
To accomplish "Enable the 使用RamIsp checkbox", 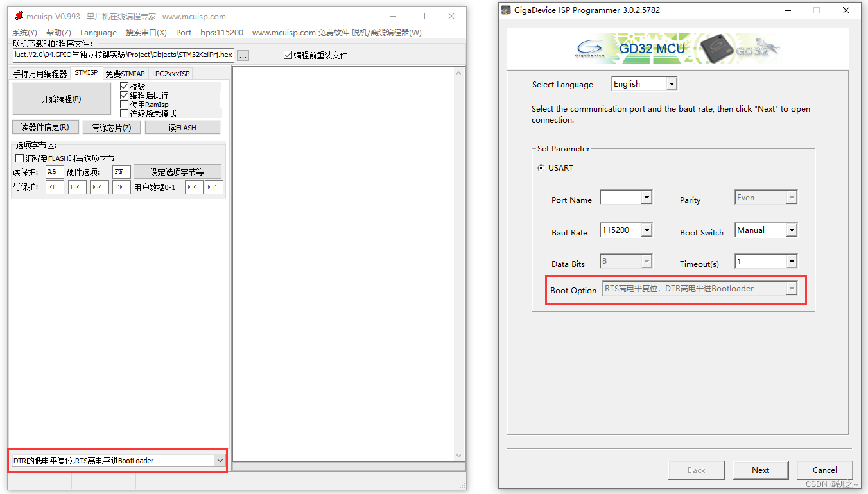I will click(125, 105).
